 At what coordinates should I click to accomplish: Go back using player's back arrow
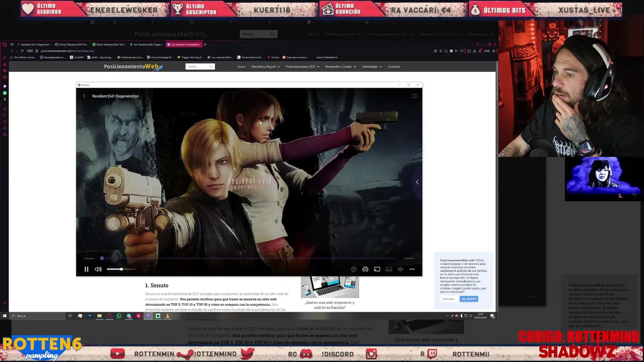coord(84,96)
